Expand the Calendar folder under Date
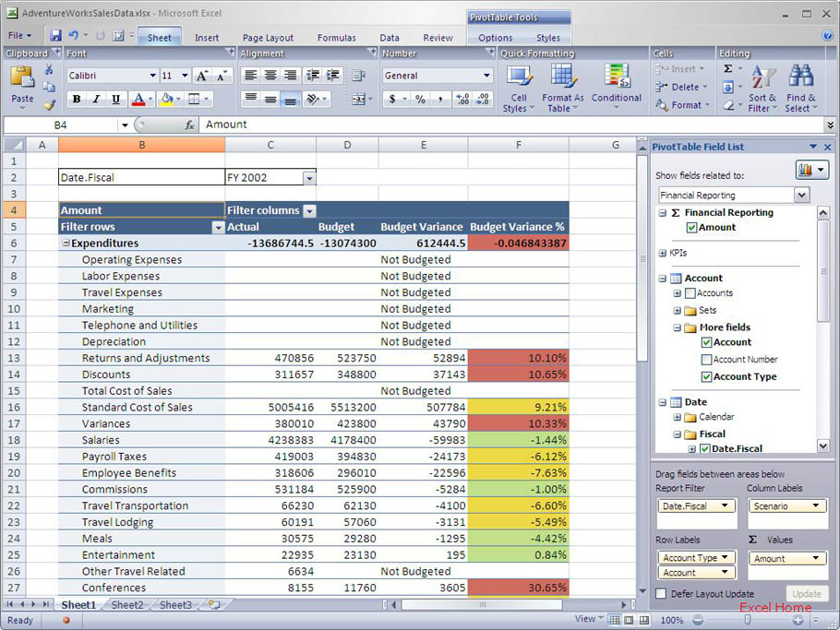 [678, 417]
